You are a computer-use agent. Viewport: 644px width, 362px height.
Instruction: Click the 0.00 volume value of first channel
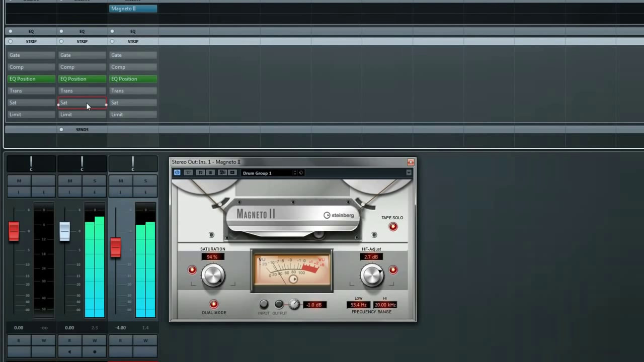tap(19, 327)
